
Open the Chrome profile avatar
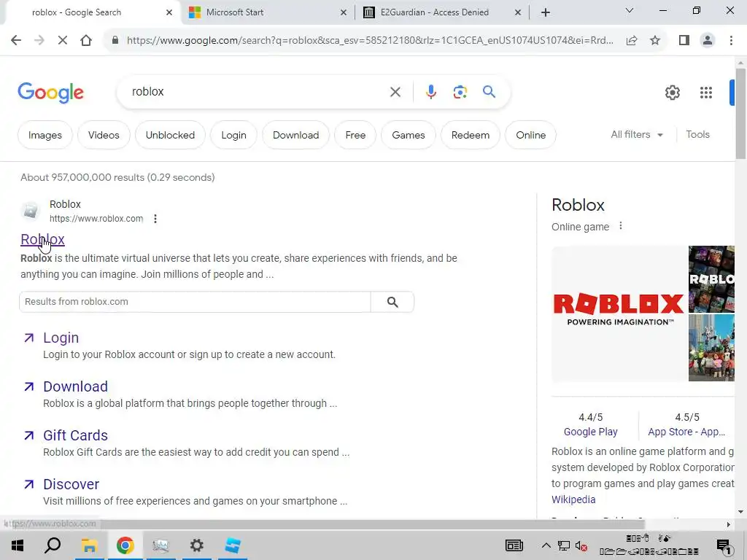pos(708,41)
